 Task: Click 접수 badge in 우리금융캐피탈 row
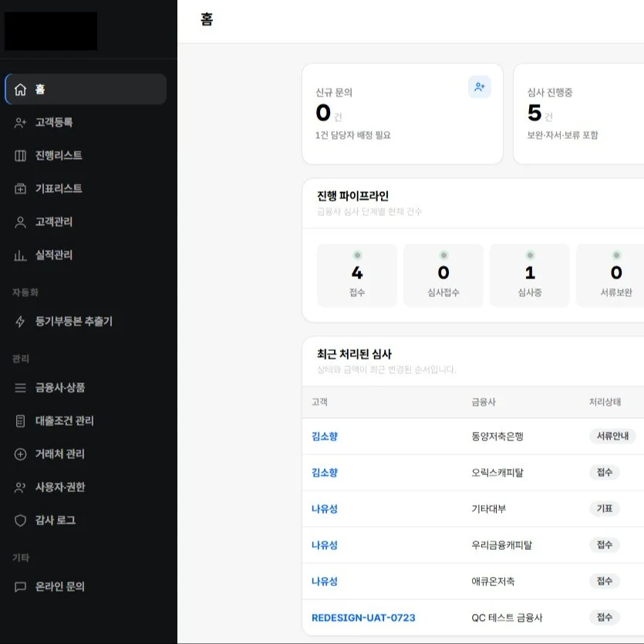pos(605,545)
